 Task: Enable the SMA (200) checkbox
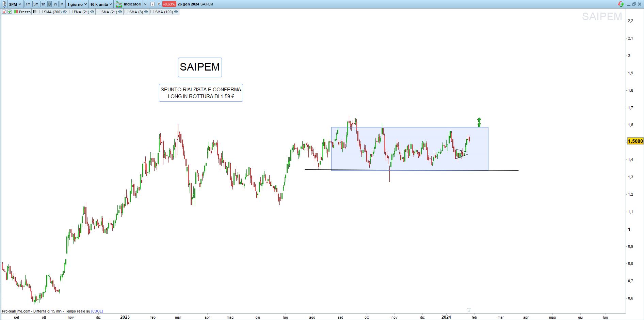pos(41,12)
